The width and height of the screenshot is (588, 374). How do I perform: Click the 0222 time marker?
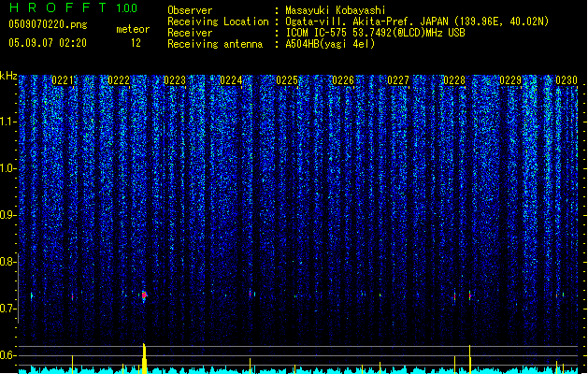point(119,80)
